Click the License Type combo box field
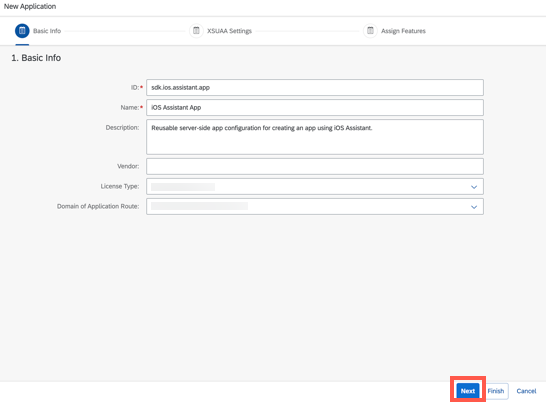546x402 pixels. coord(315,187)
